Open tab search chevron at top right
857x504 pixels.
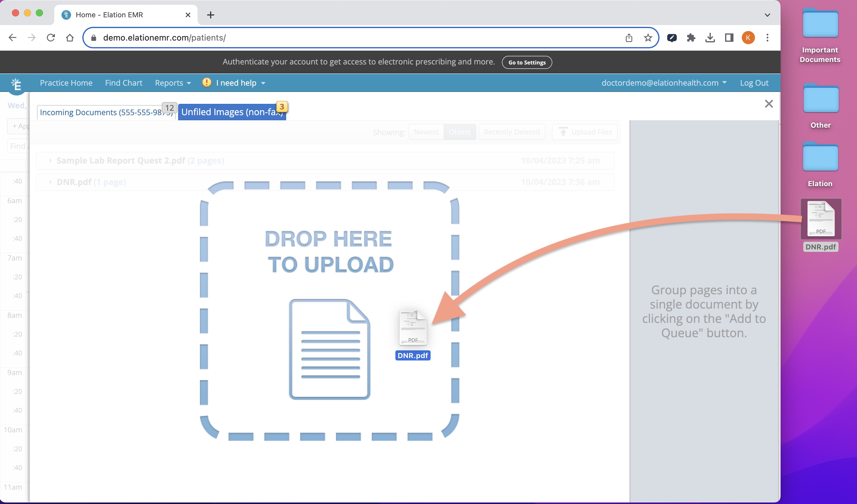point(767,15)
